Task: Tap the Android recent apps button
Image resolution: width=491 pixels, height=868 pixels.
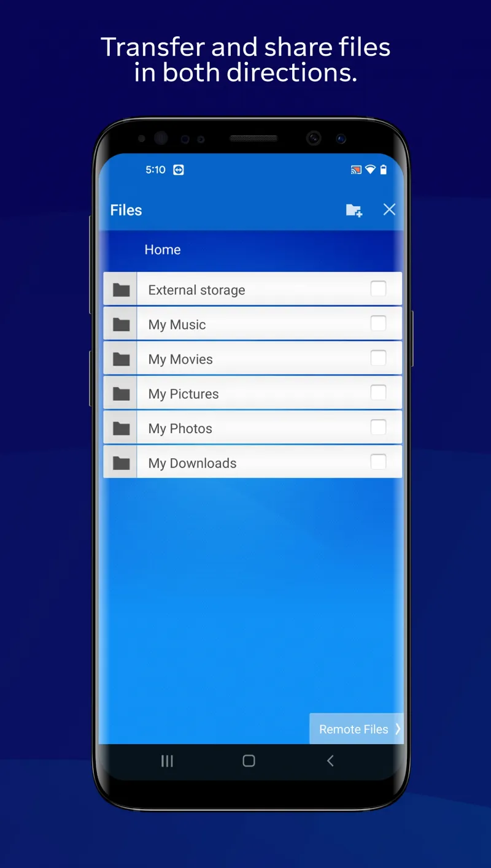Action: click(167, 761)
